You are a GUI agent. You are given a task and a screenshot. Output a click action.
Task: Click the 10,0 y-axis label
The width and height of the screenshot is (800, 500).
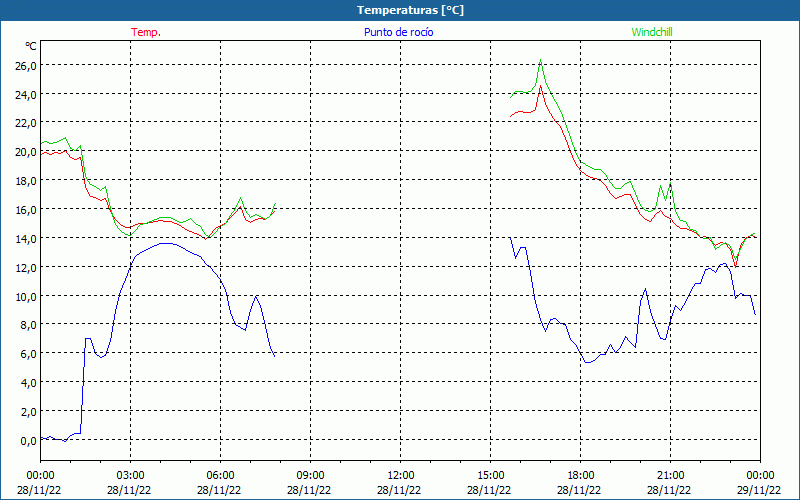point(27,296)
